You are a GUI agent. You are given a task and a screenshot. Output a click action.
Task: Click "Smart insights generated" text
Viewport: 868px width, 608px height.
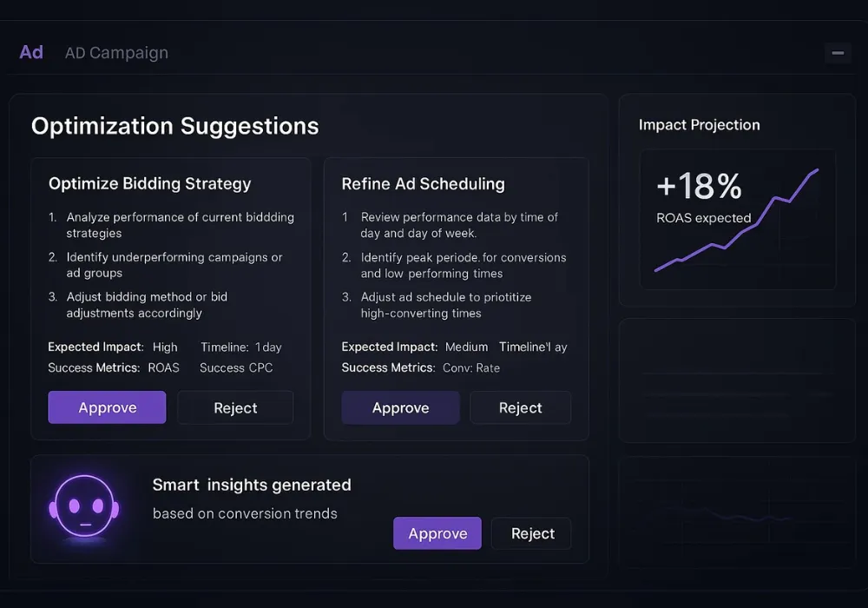click(x=252, y=485)
